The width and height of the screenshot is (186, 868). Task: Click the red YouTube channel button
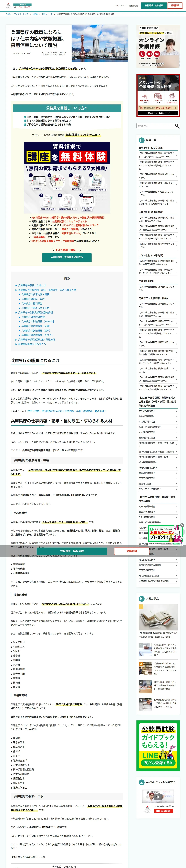click(163, 811)
